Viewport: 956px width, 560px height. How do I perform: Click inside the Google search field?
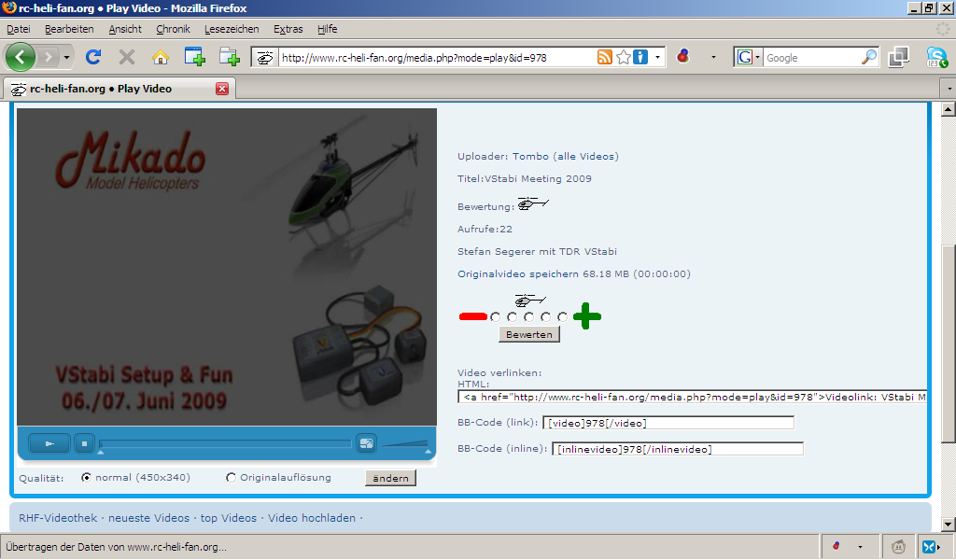pos(812,58)
